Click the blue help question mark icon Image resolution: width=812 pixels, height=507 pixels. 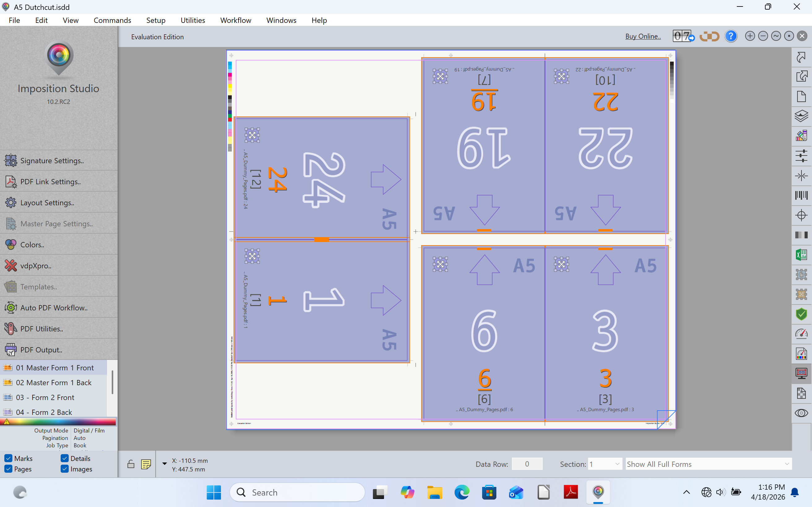(x=731, y=36)
